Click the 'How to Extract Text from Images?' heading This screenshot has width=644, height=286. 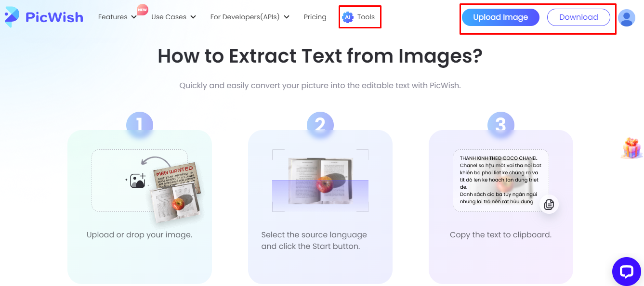320,56
